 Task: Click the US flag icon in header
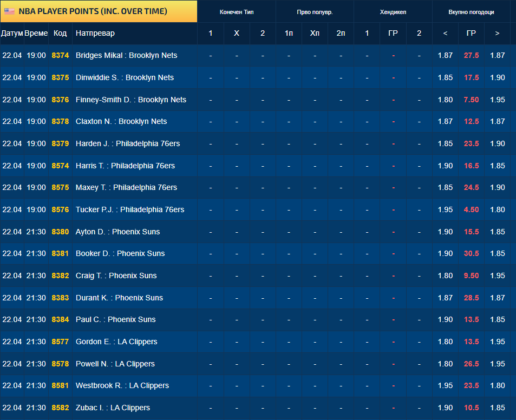click(9, 11)
